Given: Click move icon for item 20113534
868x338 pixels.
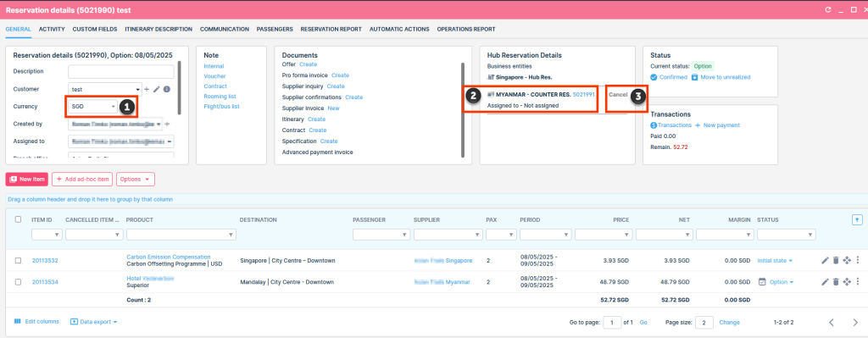Looking at the screenshot, I should coord(847,282).
